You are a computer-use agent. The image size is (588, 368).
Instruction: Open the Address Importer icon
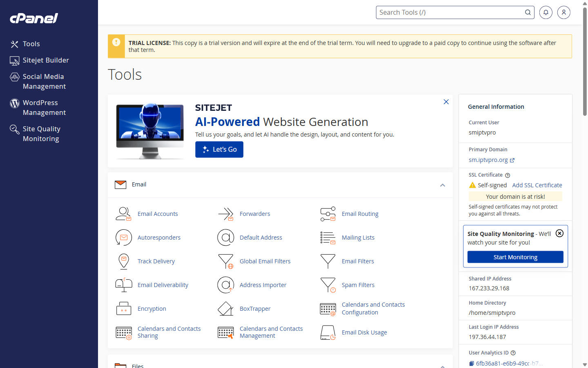point(225,285)
